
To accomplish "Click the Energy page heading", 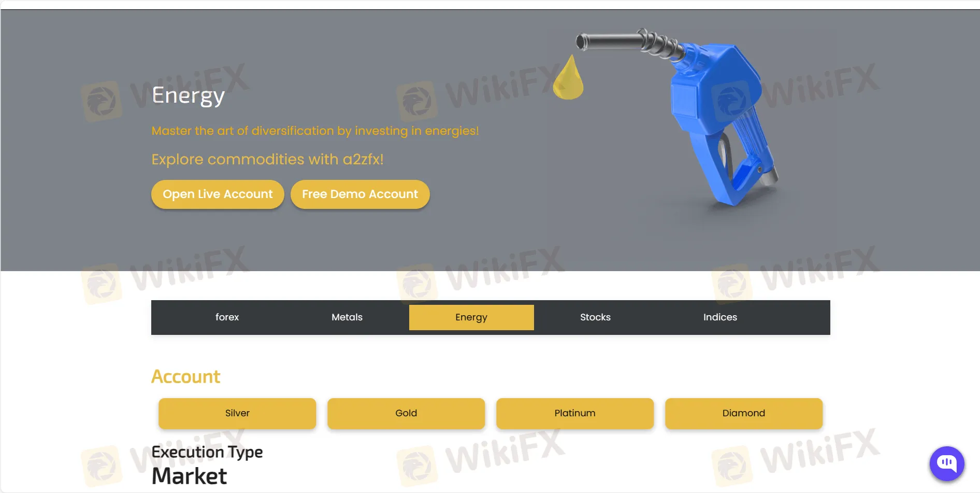I will [x=188, y=95].
